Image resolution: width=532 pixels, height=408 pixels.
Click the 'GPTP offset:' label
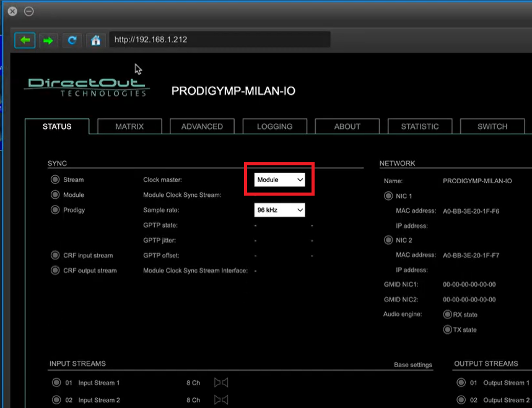[161, 255]
